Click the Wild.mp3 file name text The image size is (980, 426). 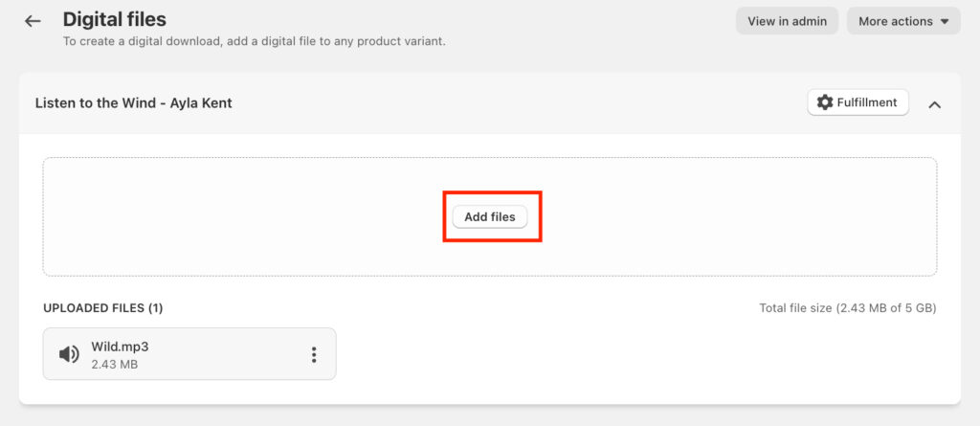[x=120, y=347]
